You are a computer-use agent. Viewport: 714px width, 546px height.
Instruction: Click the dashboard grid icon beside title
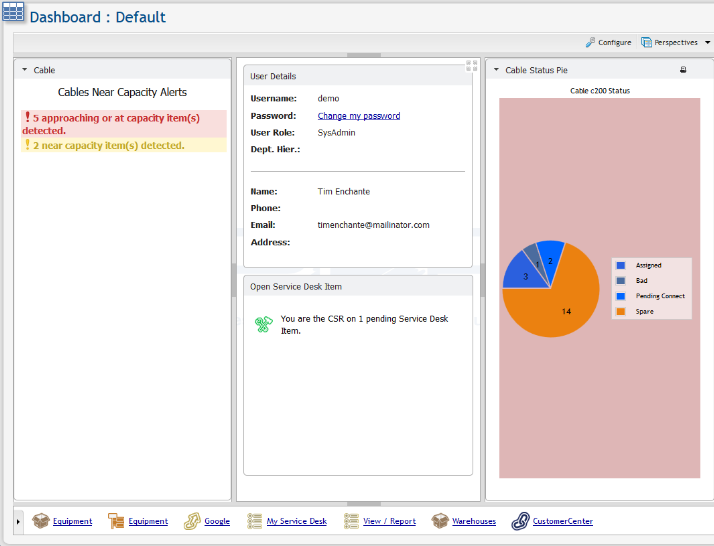coord(14,14)
